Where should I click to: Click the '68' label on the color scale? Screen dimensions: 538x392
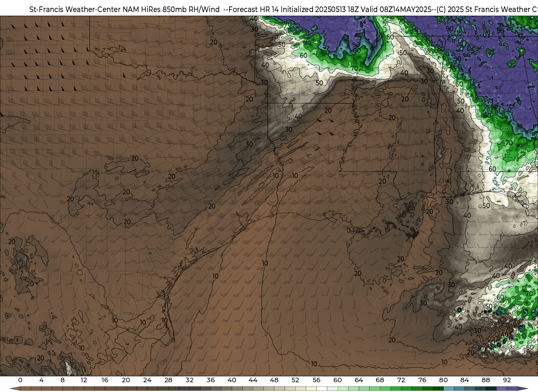pos(380,380)
